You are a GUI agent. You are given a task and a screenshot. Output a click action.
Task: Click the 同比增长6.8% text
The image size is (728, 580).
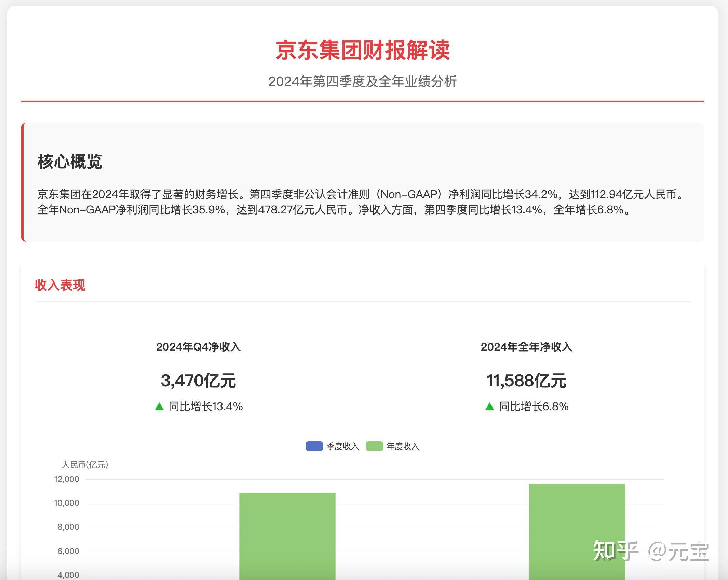(534, 406)
